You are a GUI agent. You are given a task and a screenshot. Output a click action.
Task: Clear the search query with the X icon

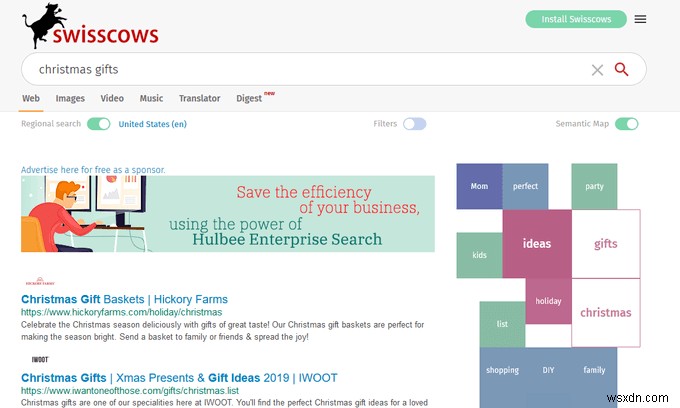[x=597, y=70]
